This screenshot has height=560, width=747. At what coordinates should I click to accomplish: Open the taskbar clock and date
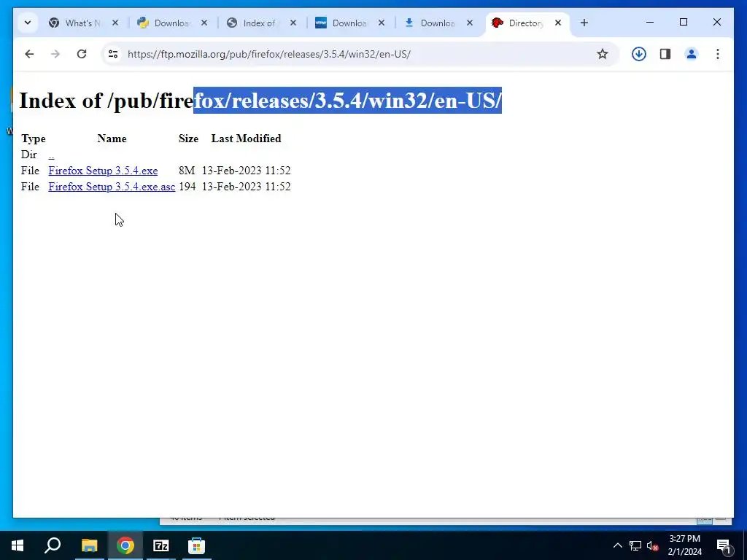pos(685,545)
